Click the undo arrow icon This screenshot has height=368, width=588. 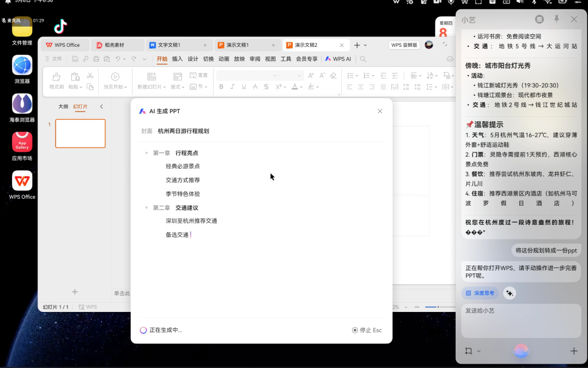[x=118, y=59]
